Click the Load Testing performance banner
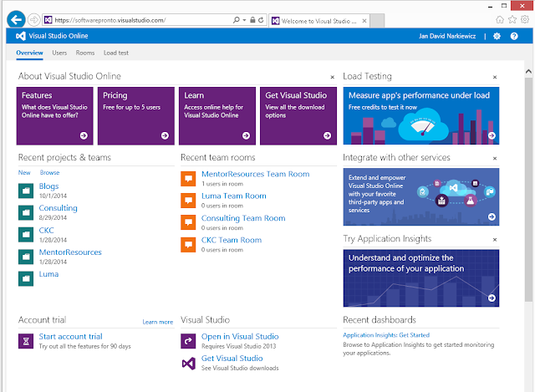This screenshot has height=392, width=535. (x=420, y=115)
